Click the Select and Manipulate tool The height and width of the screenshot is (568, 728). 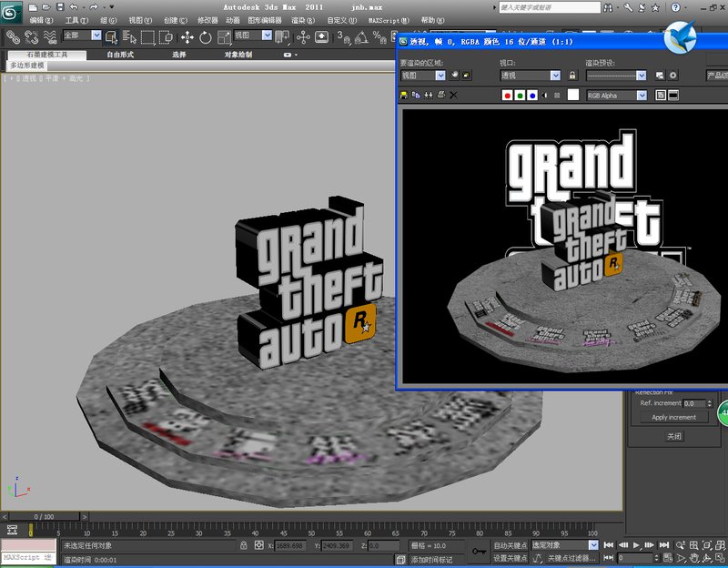click(x=303, y=36)
